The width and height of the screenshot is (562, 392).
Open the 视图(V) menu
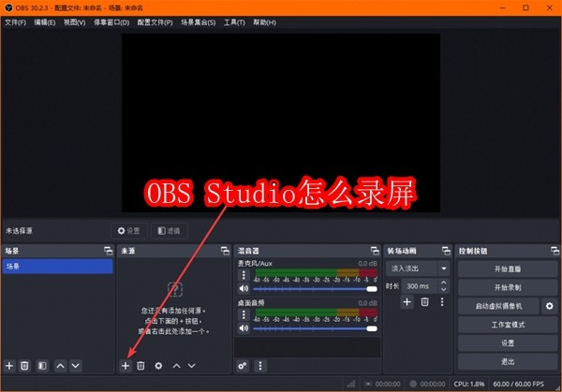[75, 22]
